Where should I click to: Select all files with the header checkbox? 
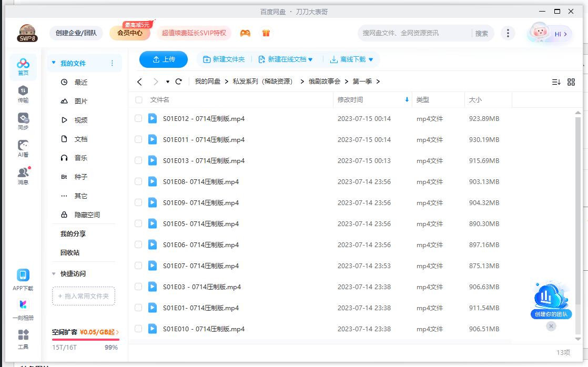point(138,100)
